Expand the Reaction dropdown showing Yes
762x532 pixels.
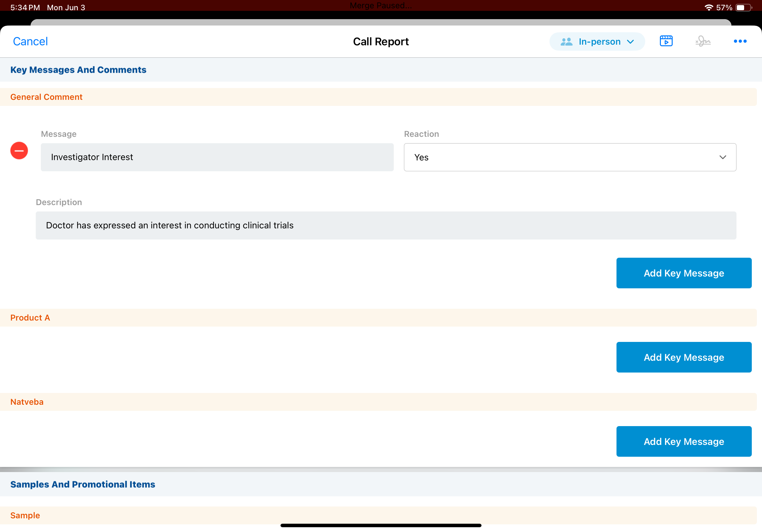coord(569,157)
